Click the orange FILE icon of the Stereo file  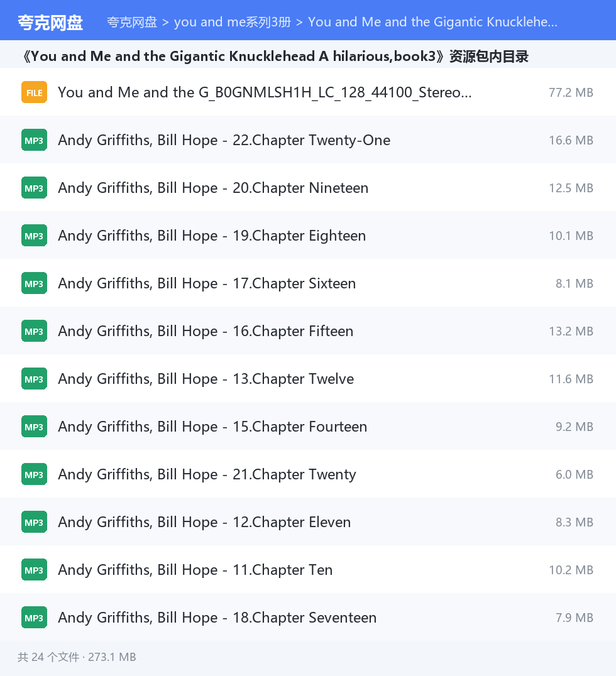click(x=34, y=92)
